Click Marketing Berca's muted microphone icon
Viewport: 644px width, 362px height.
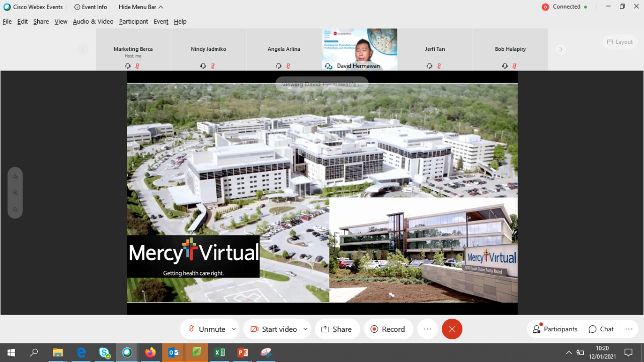[137, 66]
